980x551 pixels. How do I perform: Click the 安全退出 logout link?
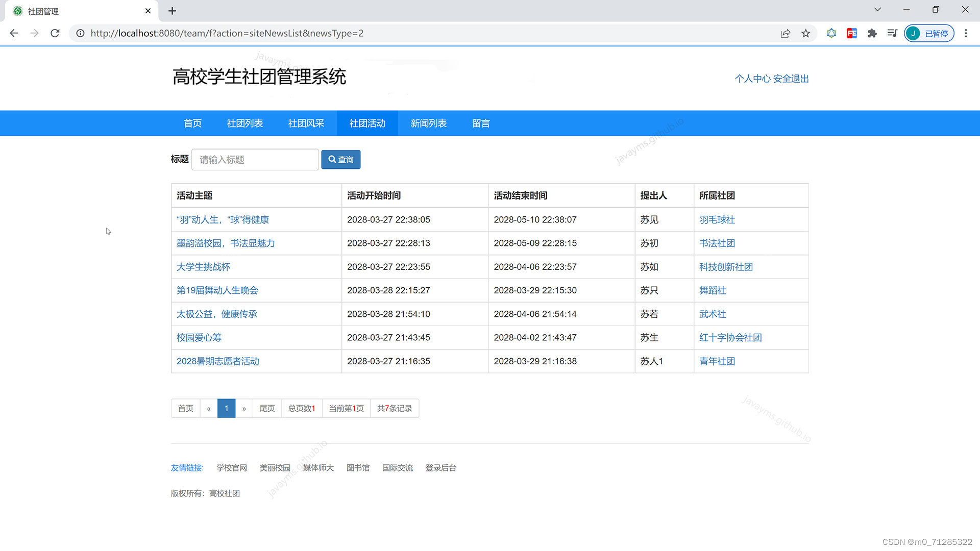pos(791,79)
